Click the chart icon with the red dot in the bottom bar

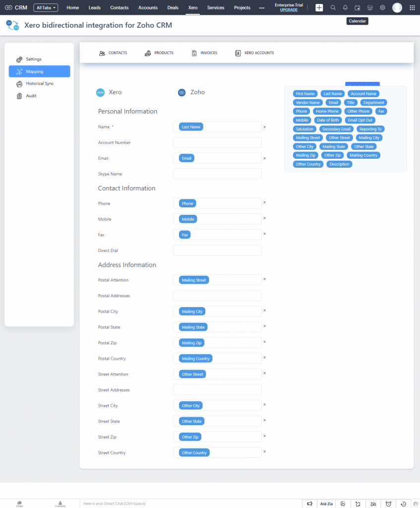pos(343,504)
